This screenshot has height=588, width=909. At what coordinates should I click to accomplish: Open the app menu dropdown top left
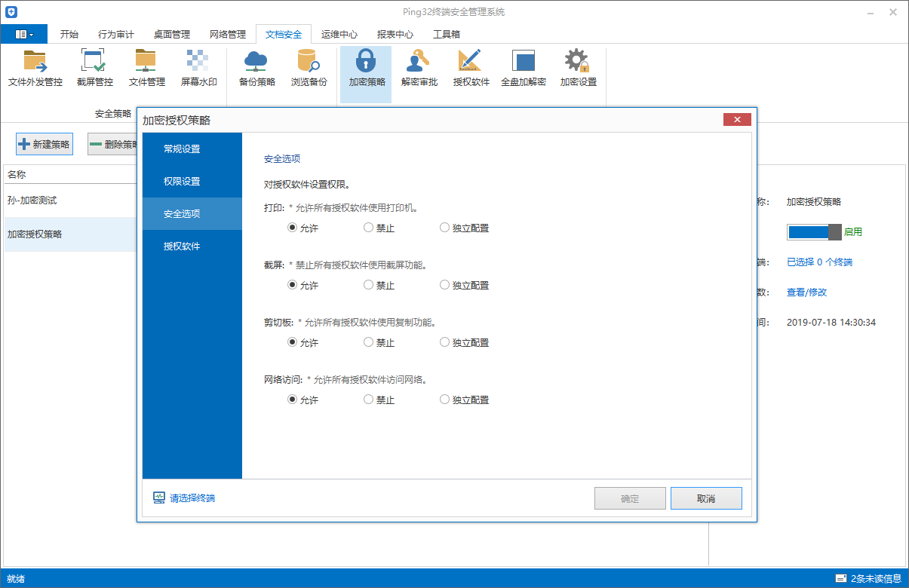click(x=23, y=33)
